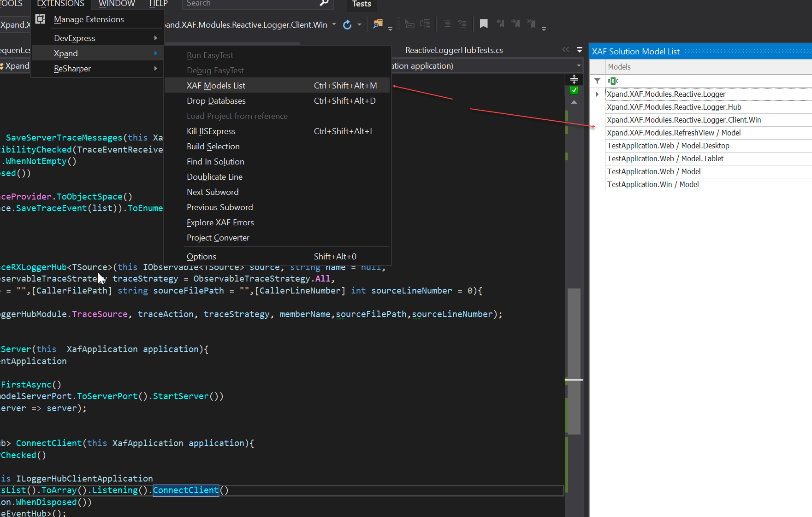Toggle a bookmark with the bookmark icon
The width and height of the screenshot is (812, 517).
coord(484,23)
